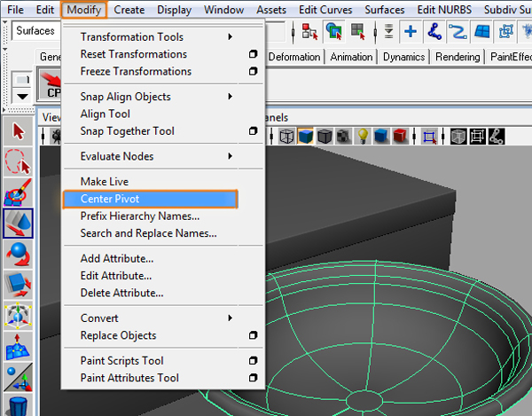532x416 pixels.
Task: Open the File menu
Action: click(15, 10)
